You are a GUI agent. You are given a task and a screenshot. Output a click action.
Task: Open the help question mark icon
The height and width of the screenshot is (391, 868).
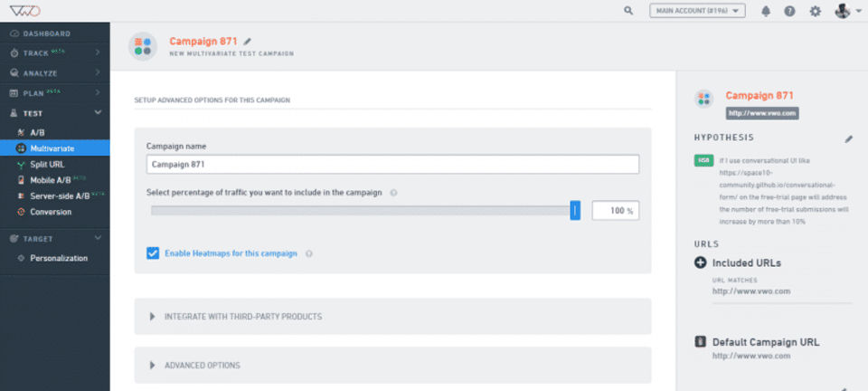pyautogui.click(x=790, y=11)
